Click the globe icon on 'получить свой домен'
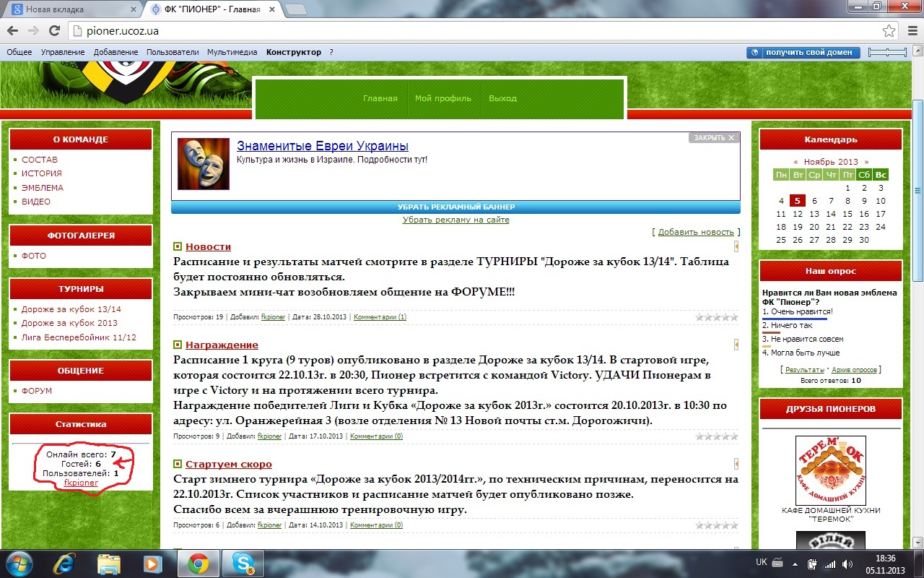 [x=756, y=52]
